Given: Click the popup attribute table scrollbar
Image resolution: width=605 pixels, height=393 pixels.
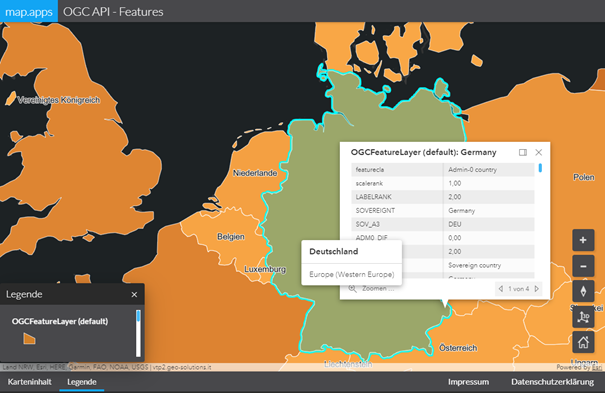Looking at the screenshot, I should click(540, 168).
